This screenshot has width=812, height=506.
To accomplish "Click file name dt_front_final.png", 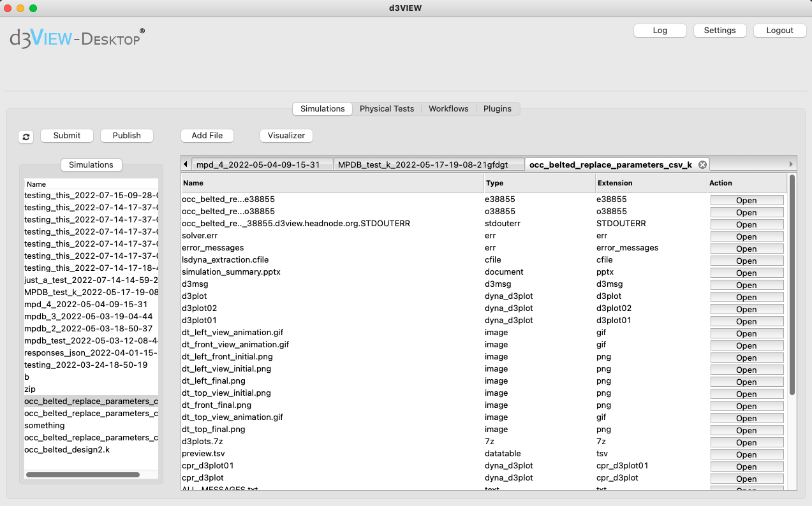I will click(216, 405).
